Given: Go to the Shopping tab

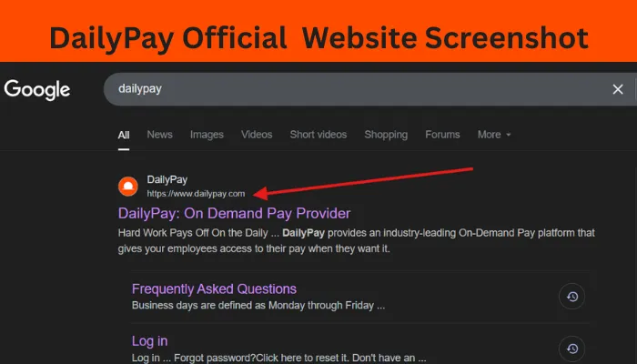Looking at the screenshot, I should click(x=386, y=135).
